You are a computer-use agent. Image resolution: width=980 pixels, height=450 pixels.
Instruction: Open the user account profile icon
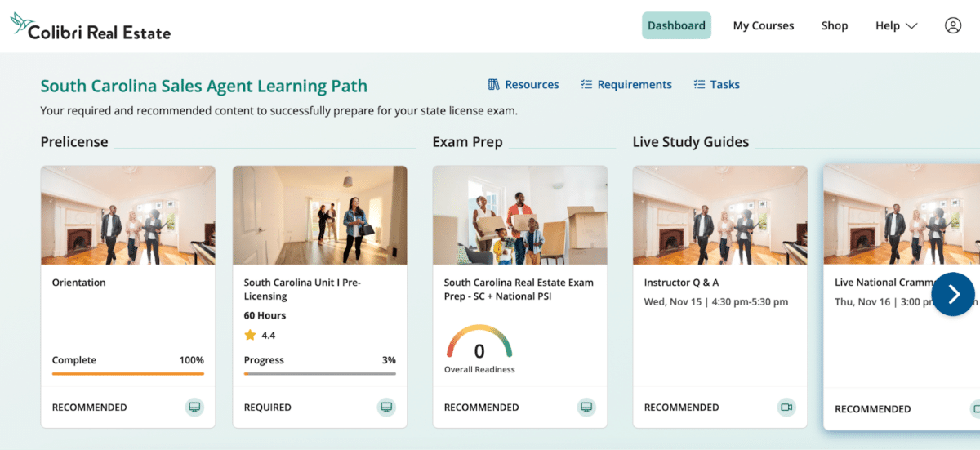(x=953, y=25)
